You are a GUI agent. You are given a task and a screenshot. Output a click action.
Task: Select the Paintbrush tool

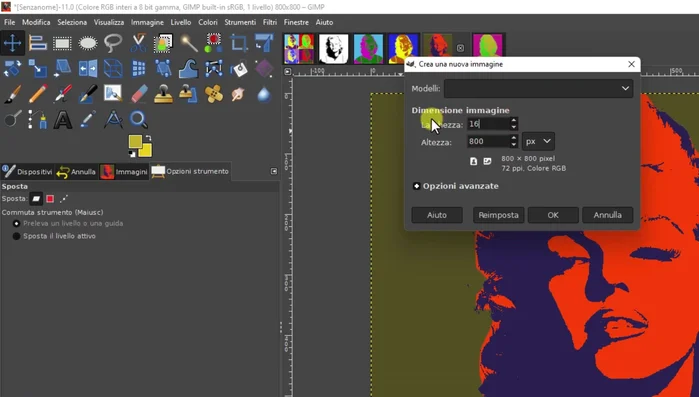(12, 94)
